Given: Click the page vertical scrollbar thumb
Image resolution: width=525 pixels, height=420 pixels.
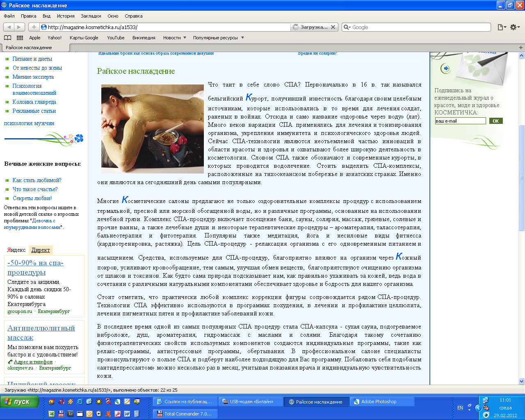Looking at the screenshot, I should [x=522, y=178].
